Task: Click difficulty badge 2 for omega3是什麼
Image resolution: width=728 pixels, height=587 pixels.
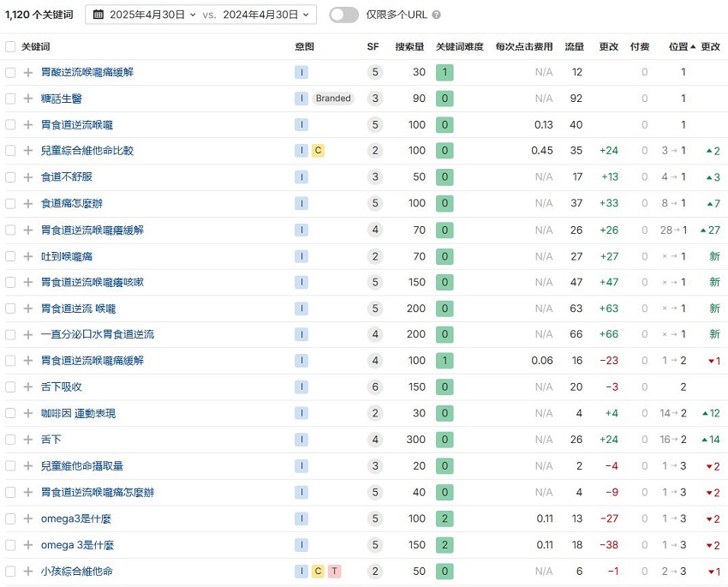Action: coord(445,518)
